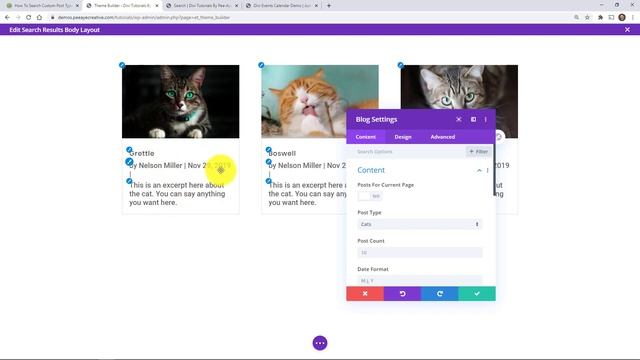
Task: Edit the Grettle post meta element
Action: click(129, 162)
